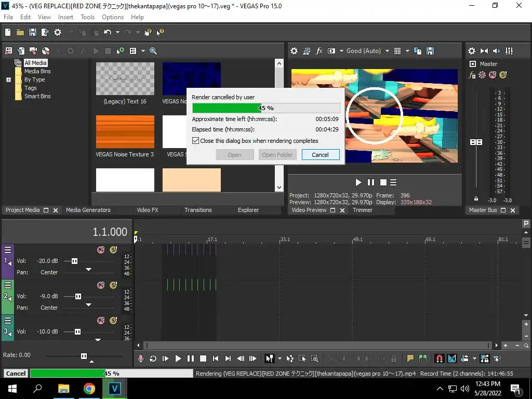Viewport: 532px width, 399px height.
Task: Select the VEGAS Noise Texture 3 thumbnail
Action: pos(125,131)
